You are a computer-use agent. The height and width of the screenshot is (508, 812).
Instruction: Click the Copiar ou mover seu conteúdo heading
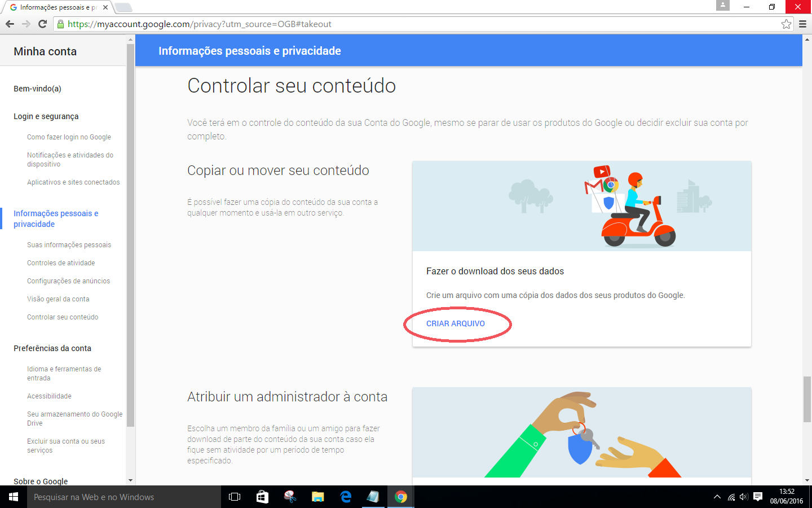(x=279, y=170)
